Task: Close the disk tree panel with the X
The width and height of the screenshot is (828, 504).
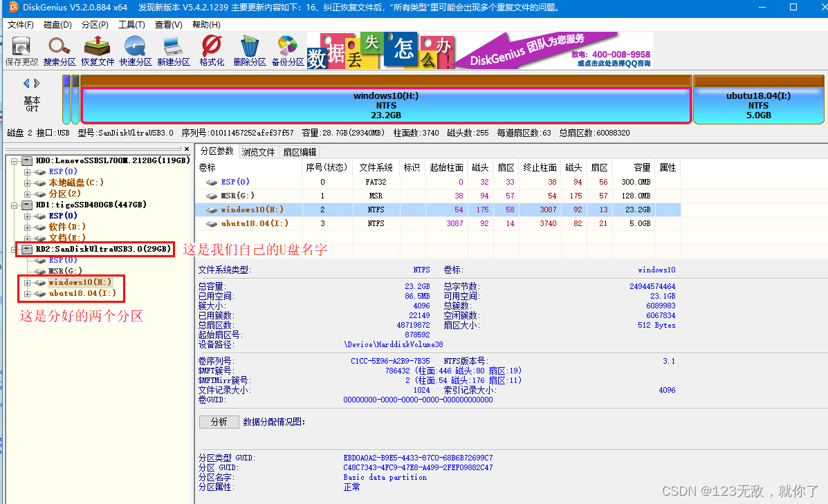Action: [187, 149]
